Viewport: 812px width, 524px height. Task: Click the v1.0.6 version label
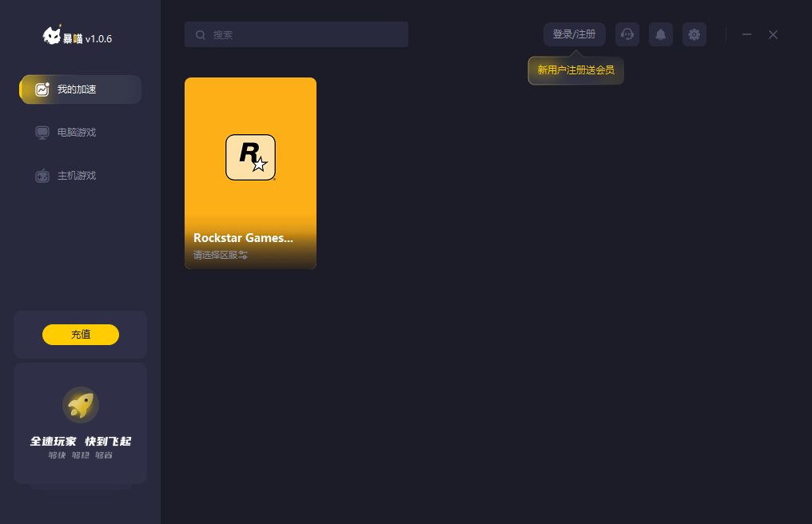tap(98, 39)
